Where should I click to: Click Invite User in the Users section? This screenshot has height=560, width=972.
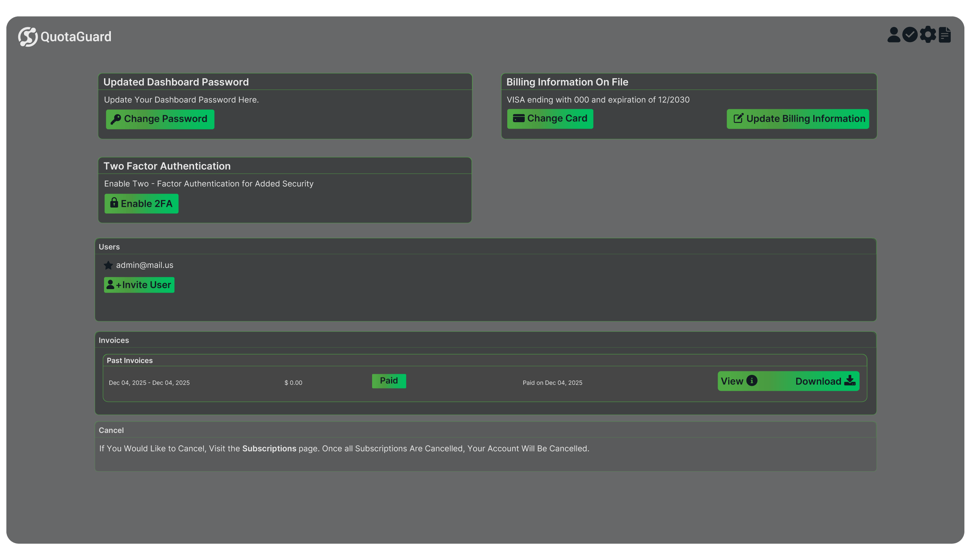pos(139,285)
